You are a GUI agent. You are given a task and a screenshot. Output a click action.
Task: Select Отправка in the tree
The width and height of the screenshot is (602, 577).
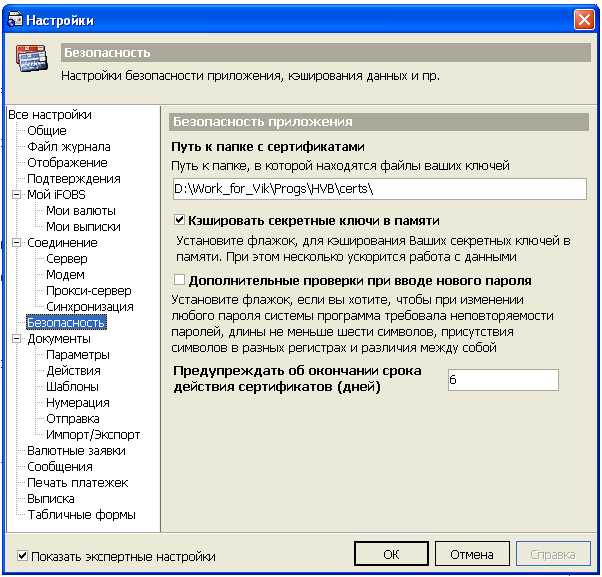coord(73,418)
